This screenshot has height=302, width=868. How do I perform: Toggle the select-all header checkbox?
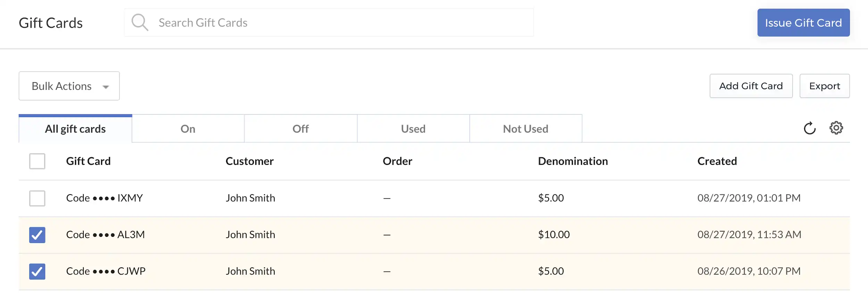[x=37, y=161]
